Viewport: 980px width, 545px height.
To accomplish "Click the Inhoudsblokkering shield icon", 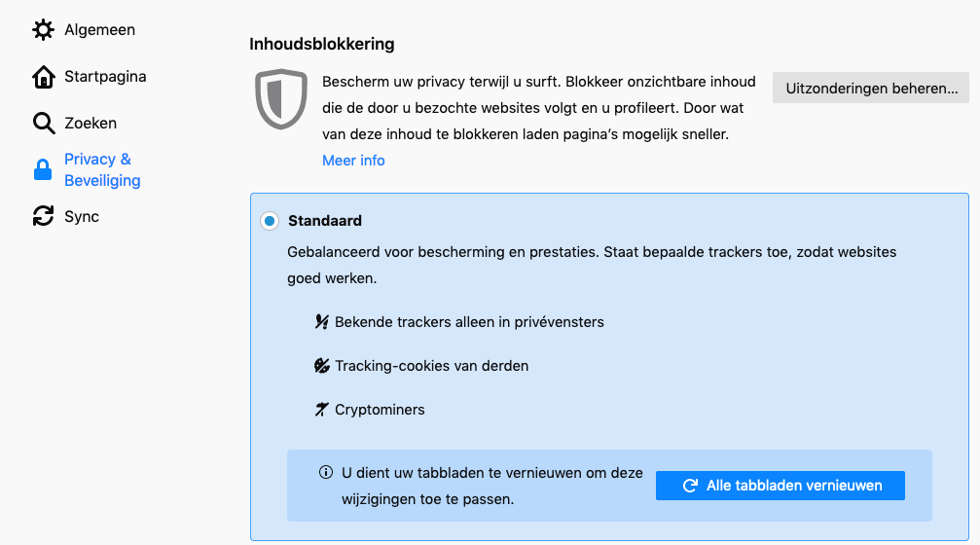I will click(x=281, y=98).
